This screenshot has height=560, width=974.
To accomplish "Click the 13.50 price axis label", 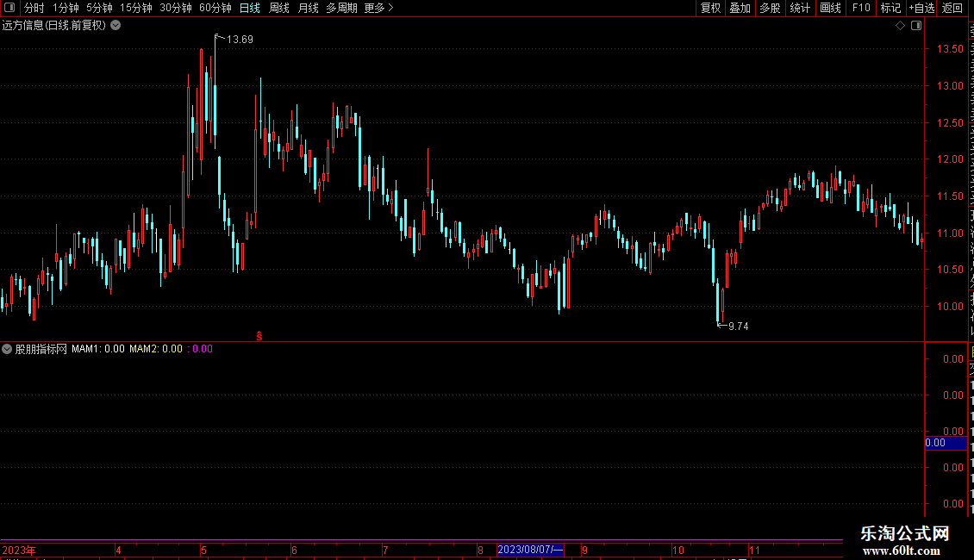I will [951, 49].
